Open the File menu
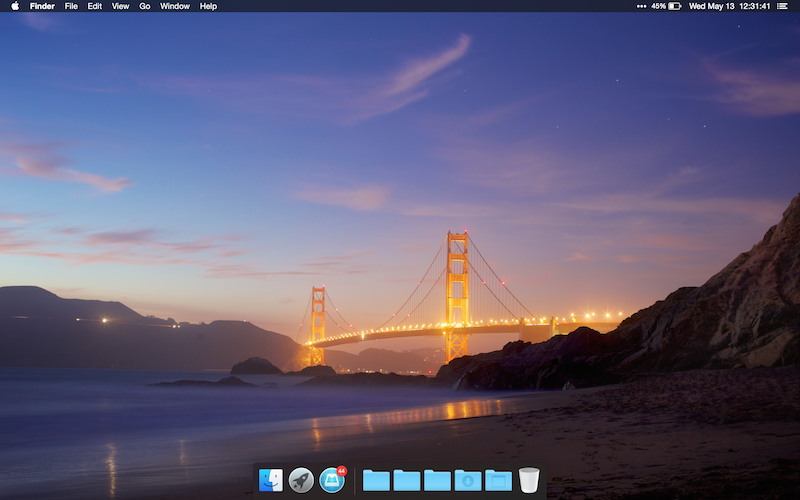Image resolution: width=800 pixels, height=500 pixels. 71,6
